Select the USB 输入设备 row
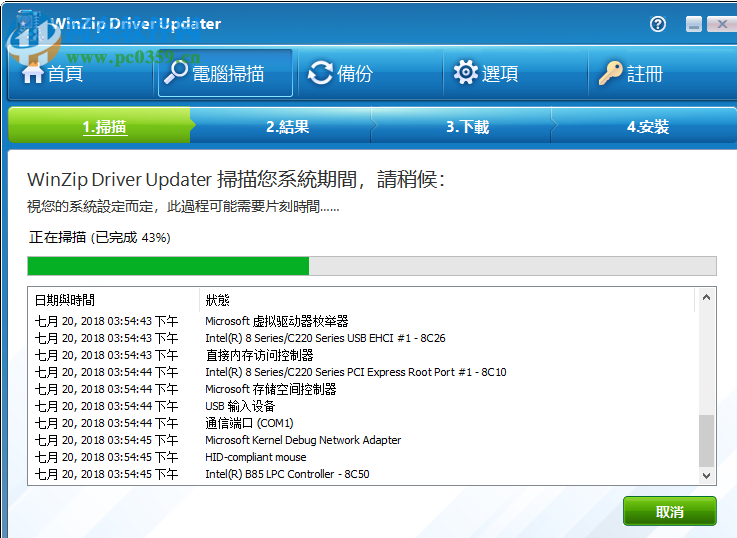The width and height of the screenshot is (737, 538). pos(362,406)
